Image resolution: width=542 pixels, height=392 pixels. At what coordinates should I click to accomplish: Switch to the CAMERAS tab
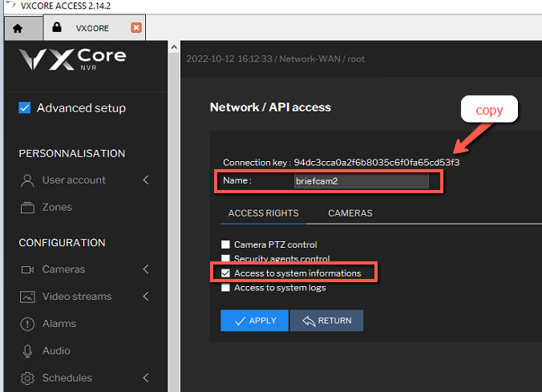350,213
